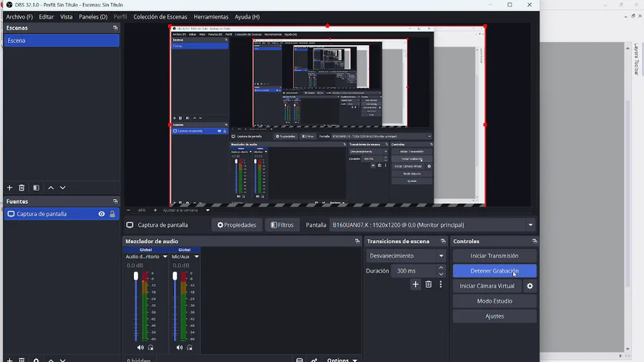Open the Ayuda menu
This screenshot has height=362, width=644.
pyautogui.click(x=248, y=17)
